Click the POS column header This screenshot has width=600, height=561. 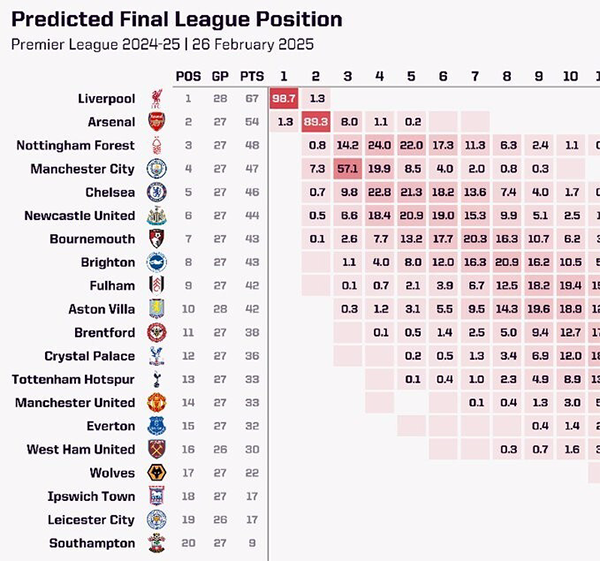tap(188, 76)
